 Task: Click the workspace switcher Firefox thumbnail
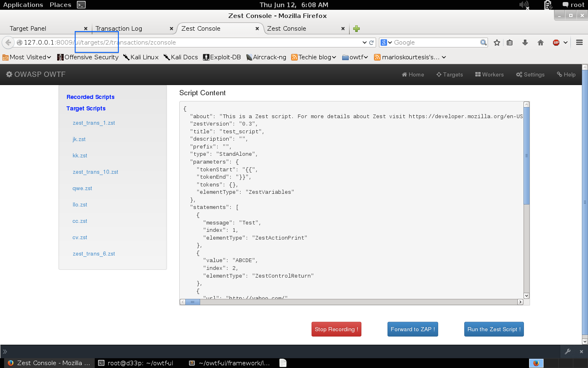(x=536, y=363)
